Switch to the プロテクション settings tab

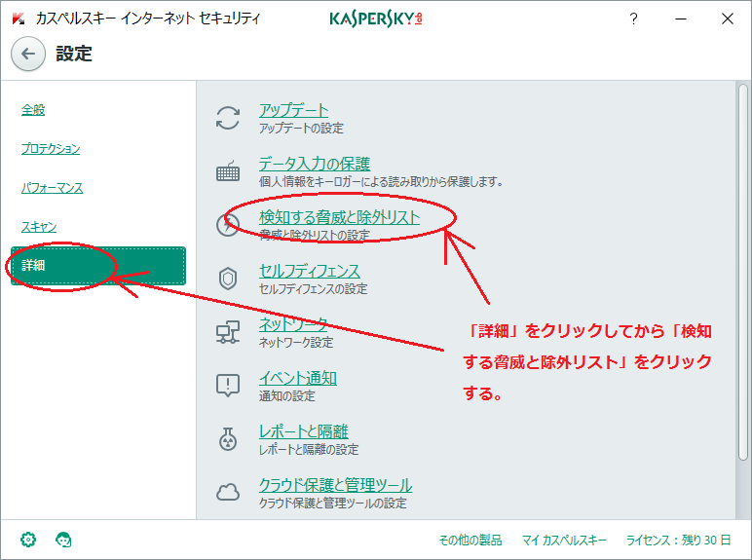(51, 149)
